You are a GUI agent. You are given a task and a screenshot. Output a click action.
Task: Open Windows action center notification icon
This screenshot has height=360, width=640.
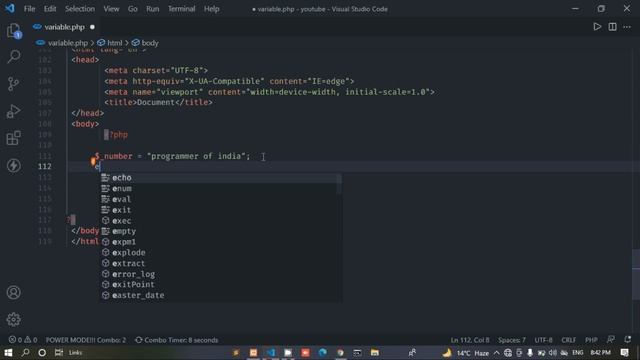tap(624, 353)
